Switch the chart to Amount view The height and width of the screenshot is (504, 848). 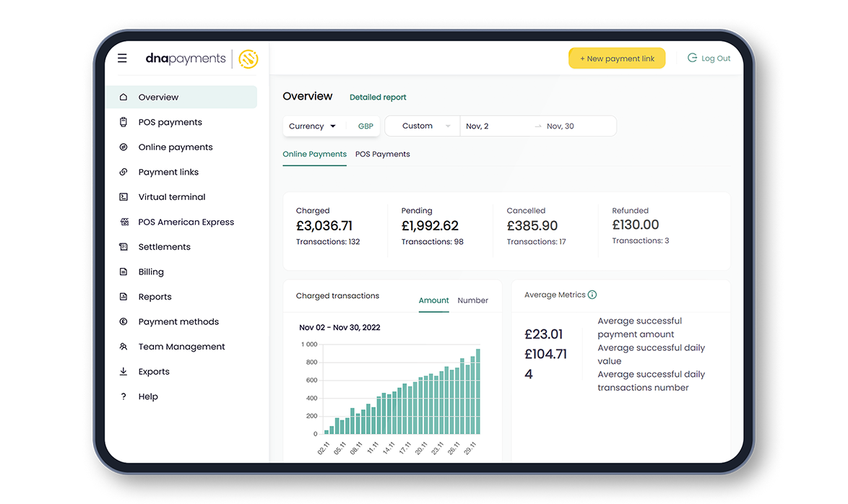point(433,300)
